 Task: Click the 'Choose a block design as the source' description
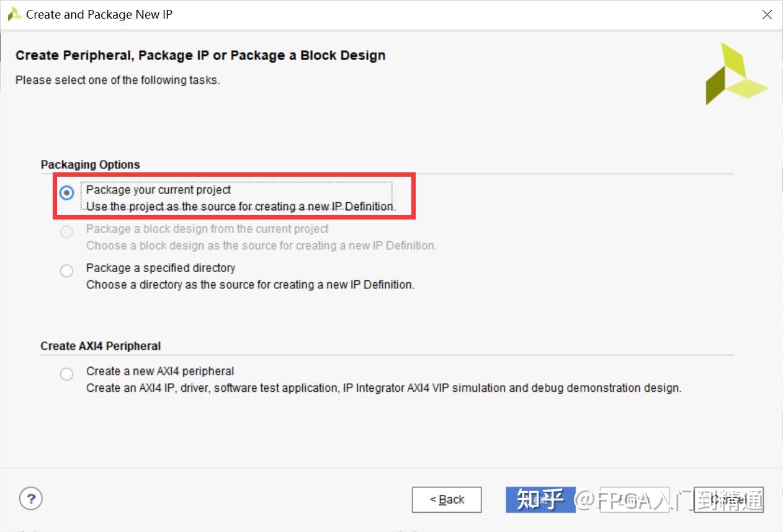(x=261, y=246)
